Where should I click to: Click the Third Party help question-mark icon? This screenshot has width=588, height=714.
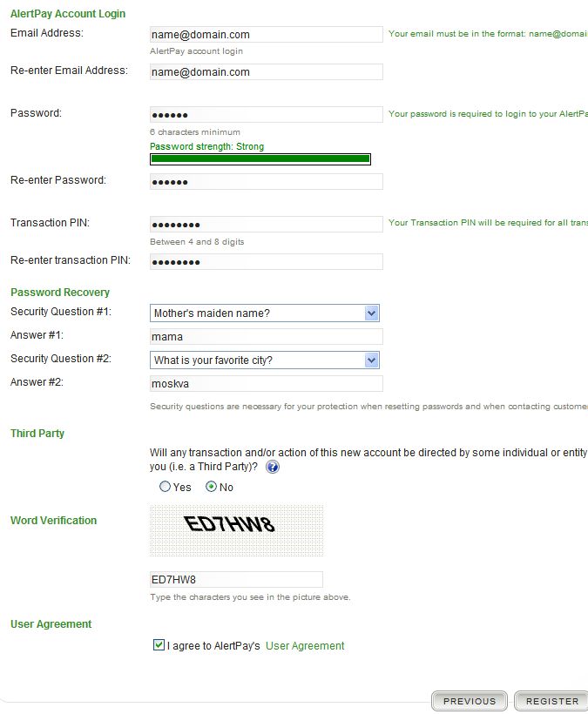273,467
